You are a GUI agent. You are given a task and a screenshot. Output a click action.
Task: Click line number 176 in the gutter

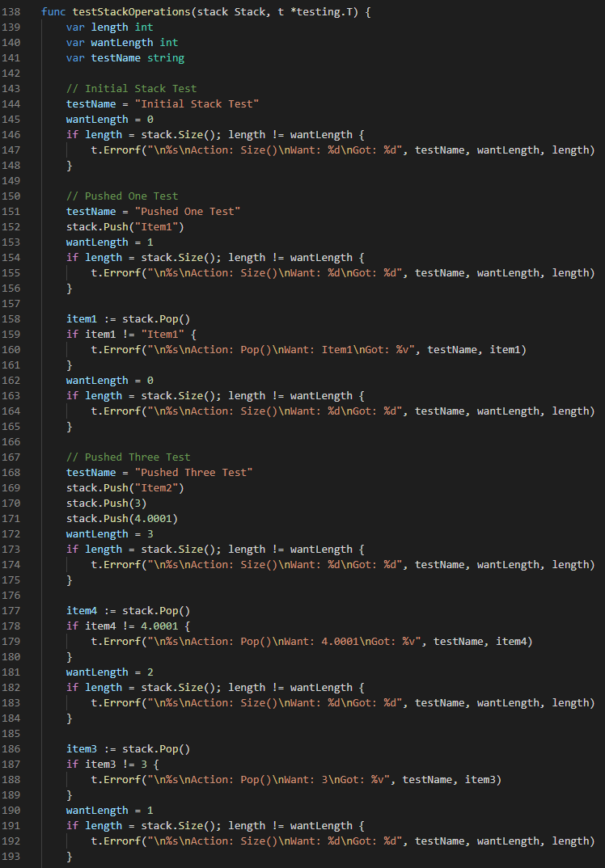11,596
